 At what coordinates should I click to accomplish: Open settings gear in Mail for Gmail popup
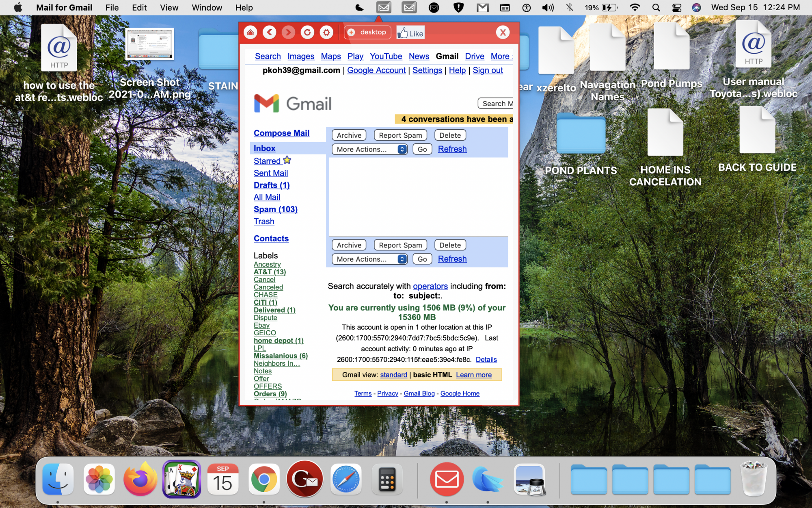[326, 32]
